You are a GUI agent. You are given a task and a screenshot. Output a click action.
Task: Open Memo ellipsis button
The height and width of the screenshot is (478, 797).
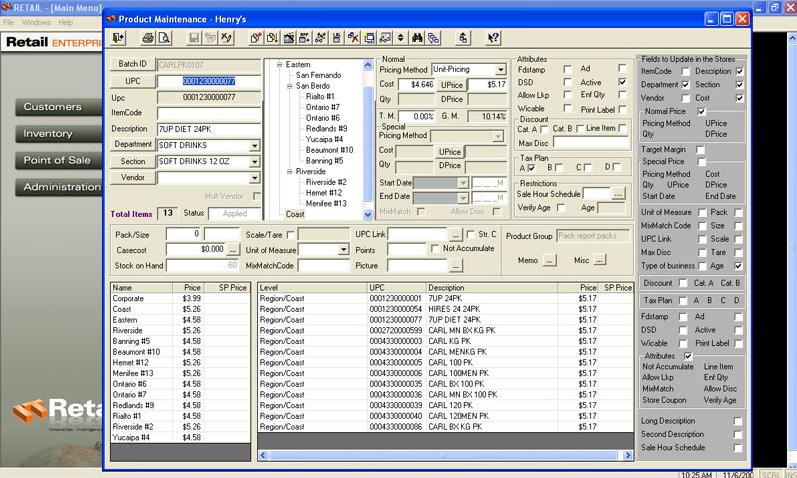pyautogui.click(x=549, y=260)
